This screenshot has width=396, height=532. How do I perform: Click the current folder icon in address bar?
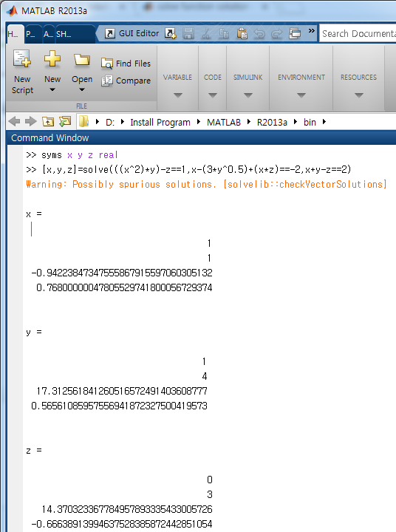83,121
